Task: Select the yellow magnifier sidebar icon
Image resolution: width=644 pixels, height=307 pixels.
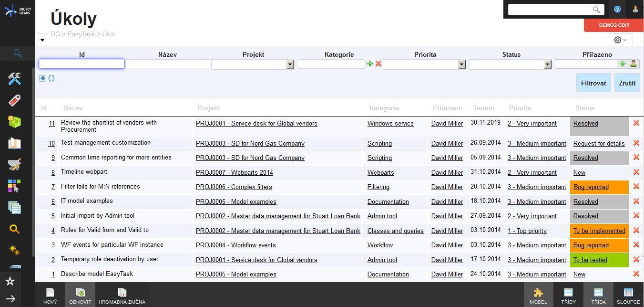Action: click(15, 229)
